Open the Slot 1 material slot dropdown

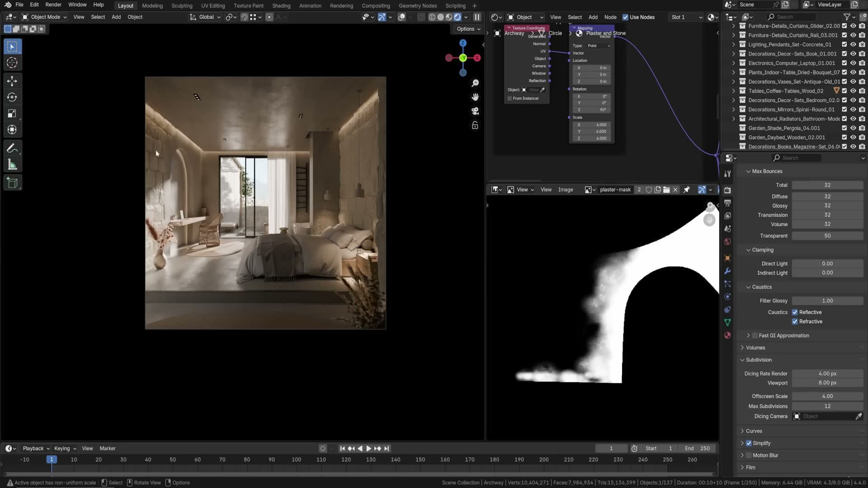686,17
